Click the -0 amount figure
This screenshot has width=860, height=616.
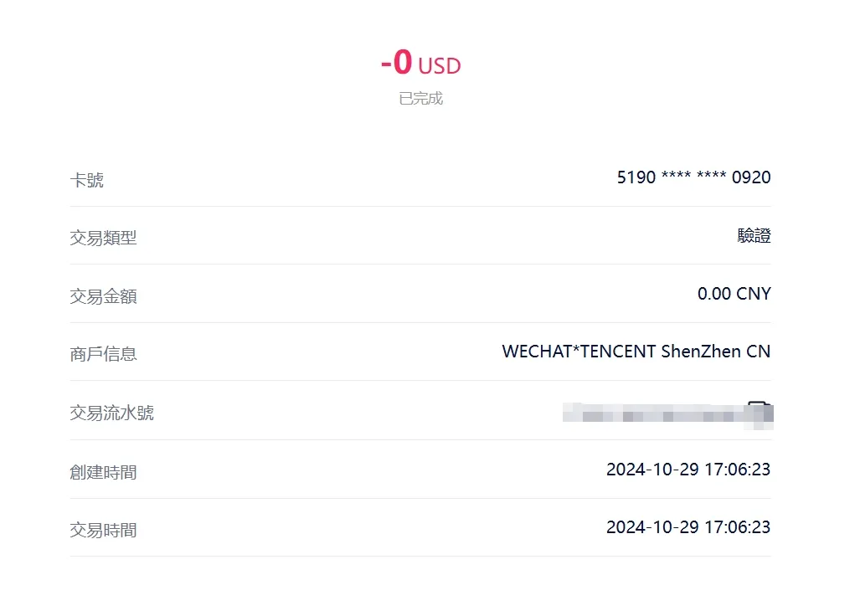pyautogui.click(x=396, y=64)
